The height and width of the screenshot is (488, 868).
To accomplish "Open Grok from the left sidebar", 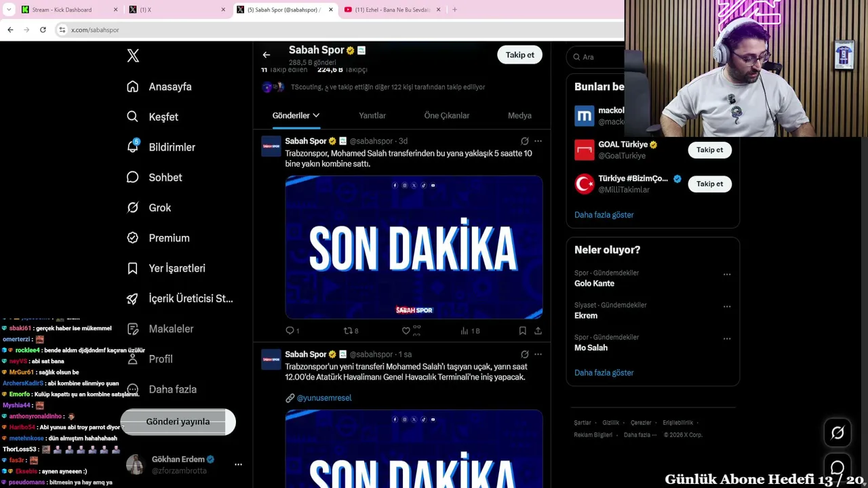I will (x=149, y=207).
